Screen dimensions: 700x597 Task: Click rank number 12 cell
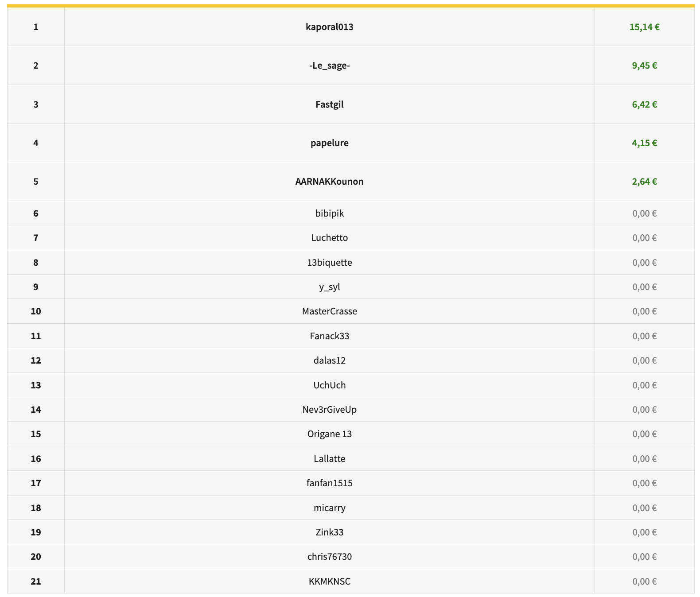pos(36,361)
